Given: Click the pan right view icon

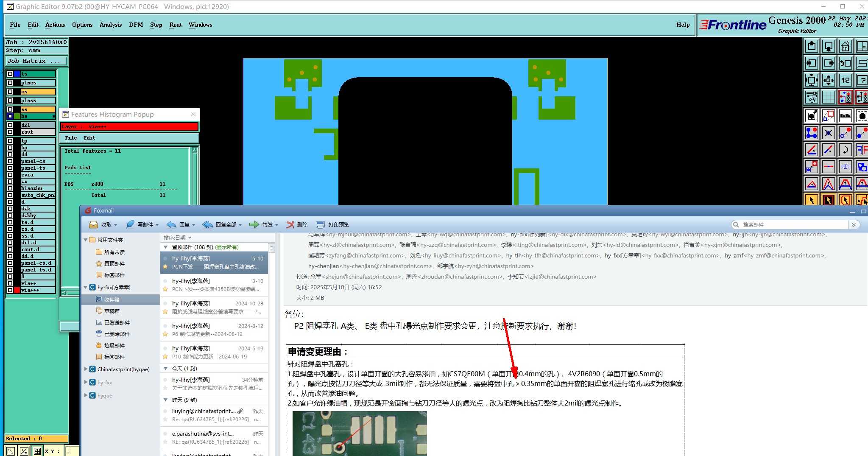Looking at the screenshot, I should [829, 63].
